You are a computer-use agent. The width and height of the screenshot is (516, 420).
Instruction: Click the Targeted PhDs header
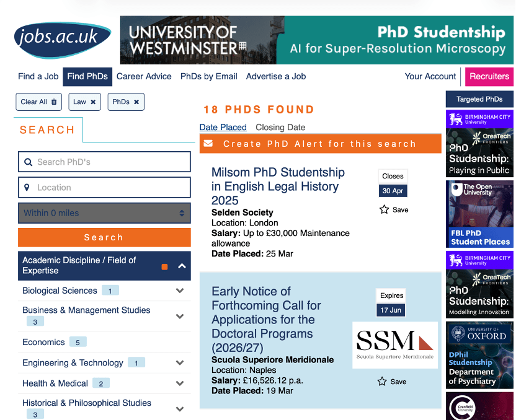pyautogui.click(x=479, y=99)
